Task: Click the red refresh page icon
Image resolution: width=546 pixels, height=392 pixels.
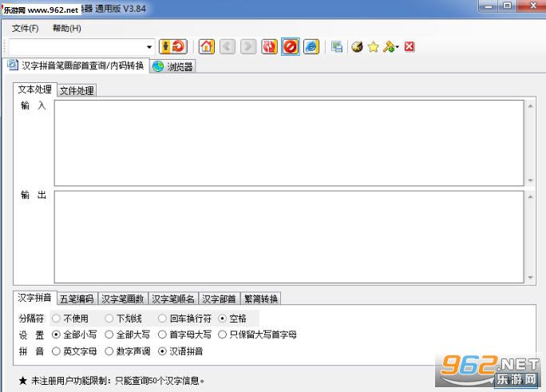Action: point(269,46)
